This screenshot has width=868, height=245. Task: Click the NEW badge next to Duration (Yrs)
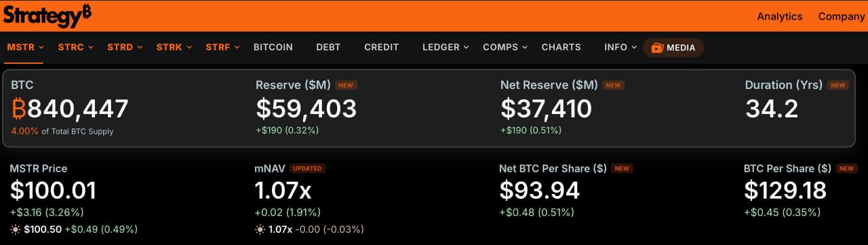pos(838,86)
